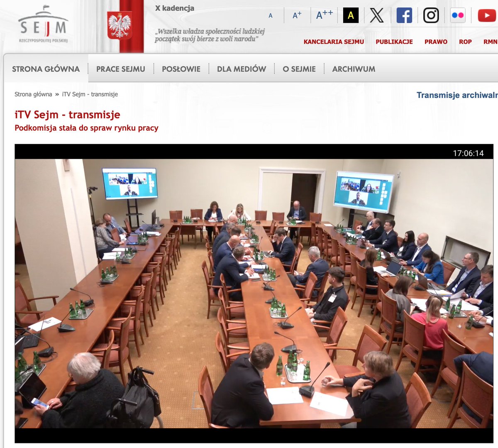Open the Posłowie menu
This screenshot has width=498, height=448.
(181, 69)
